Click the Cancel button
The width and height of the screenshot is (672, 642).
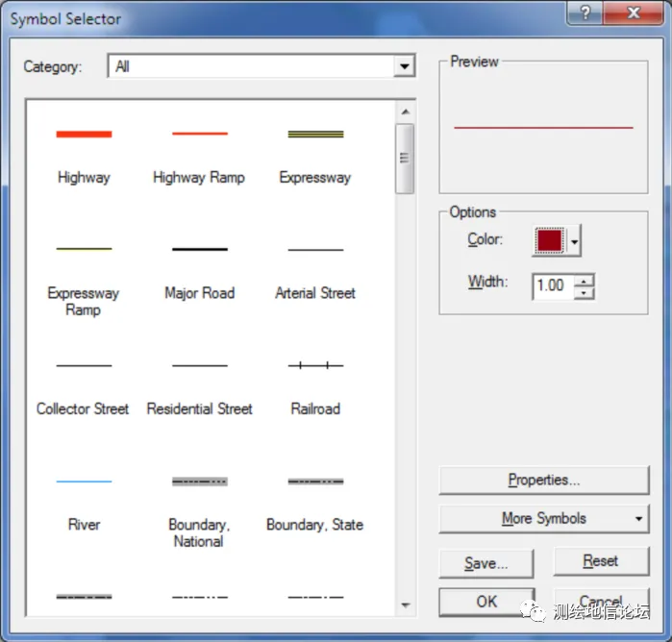tap(601, 602)
